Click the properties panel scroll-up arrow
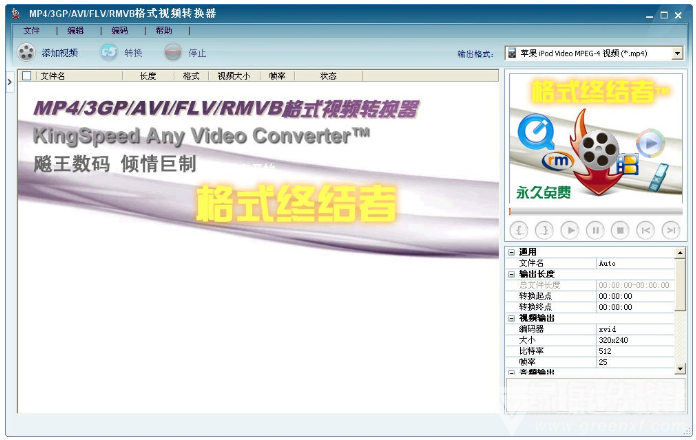The image size is (696, 440). [680, 253]
